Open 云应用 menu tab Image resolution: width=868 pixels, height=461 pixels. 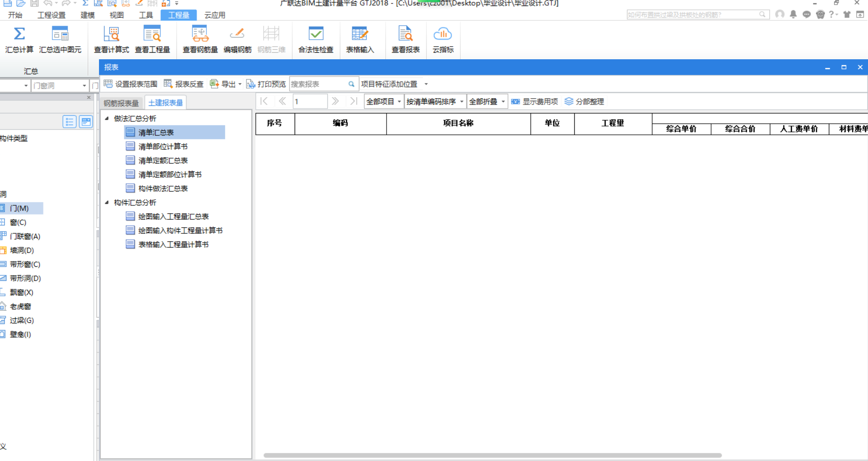click(x=215, y=15)
